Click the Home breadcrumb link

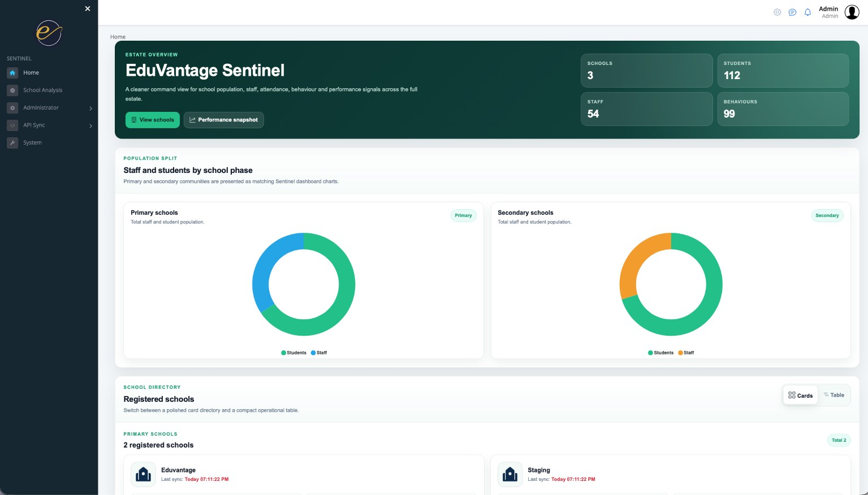[x=118, y=37]
